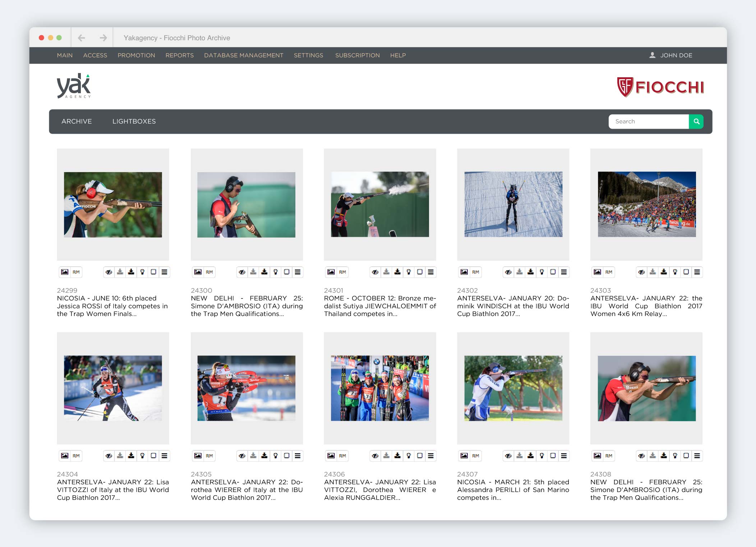Open the SETTINGS menu item
Image resolution: width=756 pixels, height=547 pixels.
pyautogui.click(x=309, y=55)
